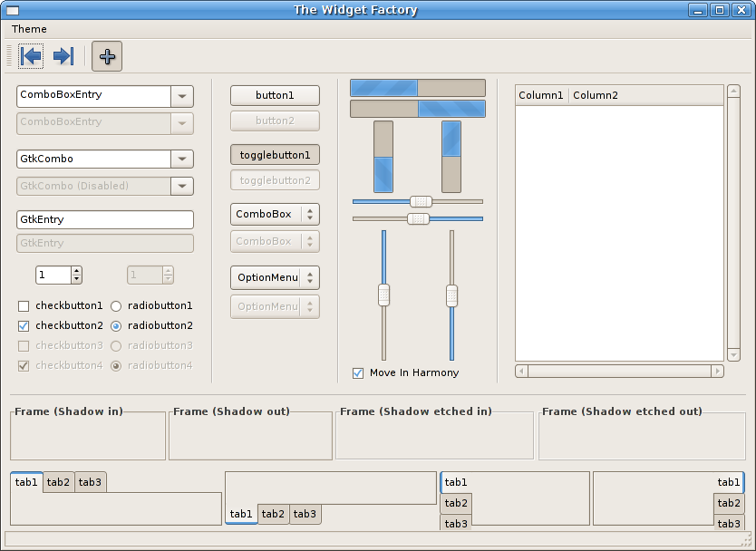Select tab2 in the bottom-tabs notebook
This screenshot has width=756, height=551.
(274, 514)
